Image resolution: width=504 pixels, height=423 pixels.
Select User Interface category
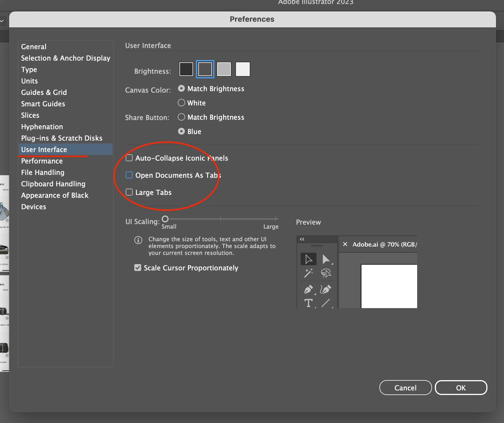pyautogui.click(x=65, y=149)
